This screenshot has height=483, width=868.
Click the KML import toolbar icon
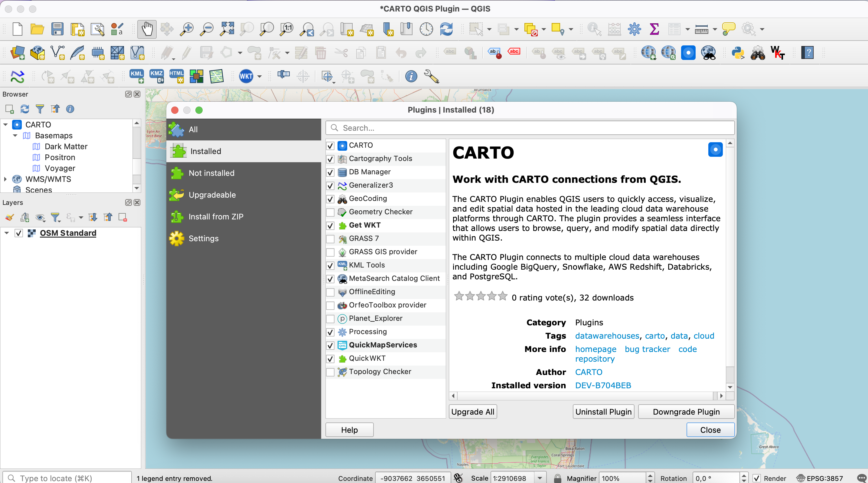tap(136, 76)
